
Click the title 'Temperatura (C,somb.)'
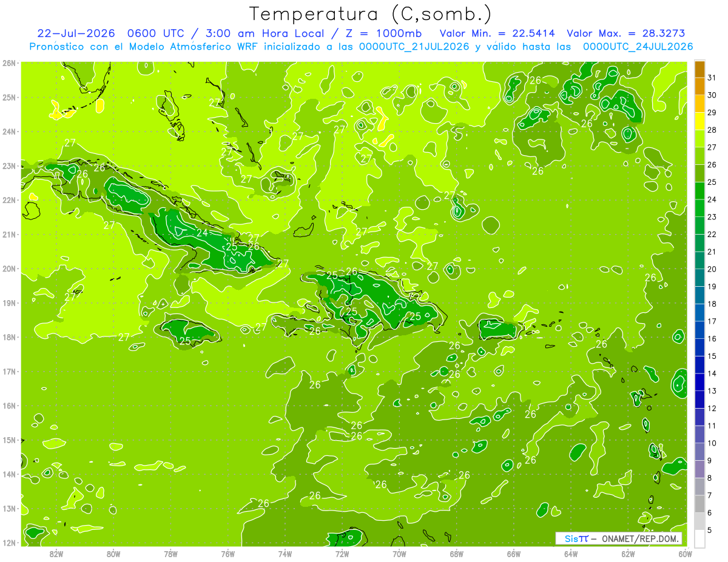coord(371,15)
